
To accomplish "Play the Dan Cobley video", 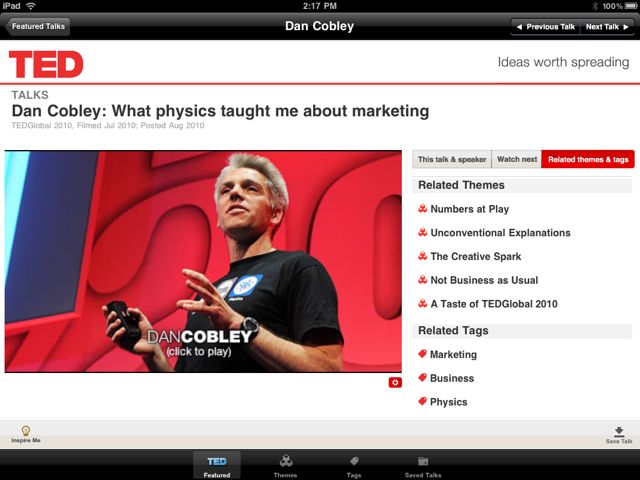I will (203, 261).
